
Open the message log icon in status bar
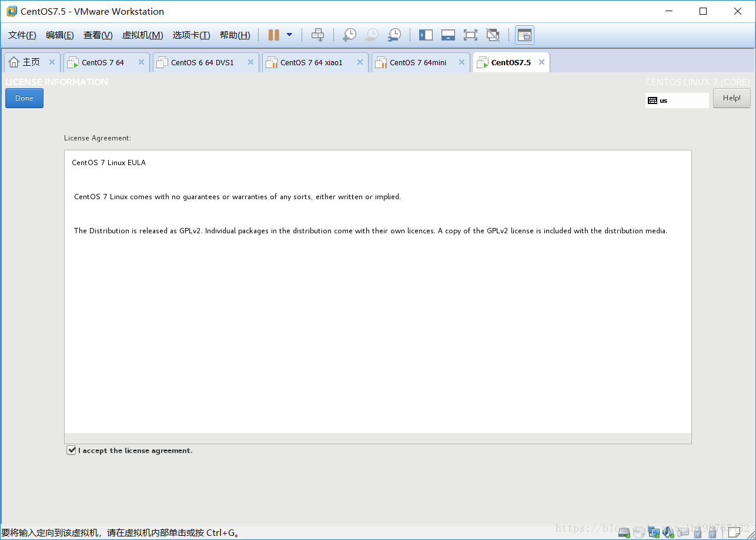[x=734, y=531]
